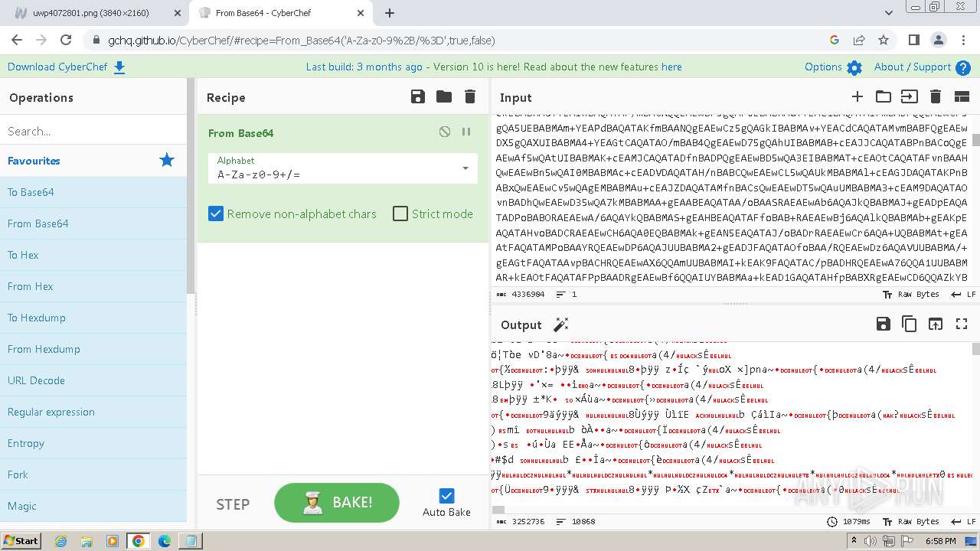The height and width of the screenshot is (551, 980).
Task: Maximise the output pane
Action: click(962, 324)
